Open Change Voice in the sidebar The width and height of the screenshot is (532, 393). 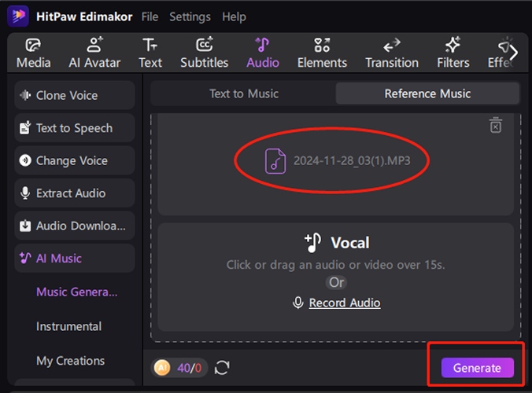click(75, 160)
